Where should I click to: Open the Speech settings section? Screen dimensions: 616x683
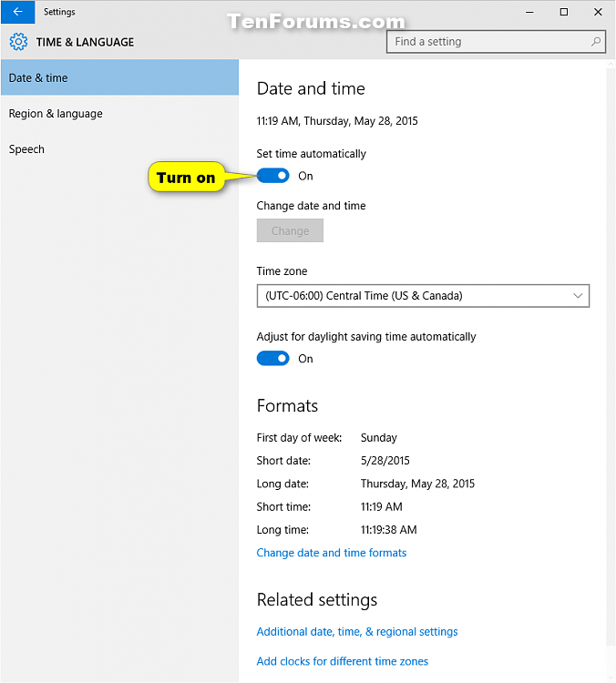tap(120, 149)
